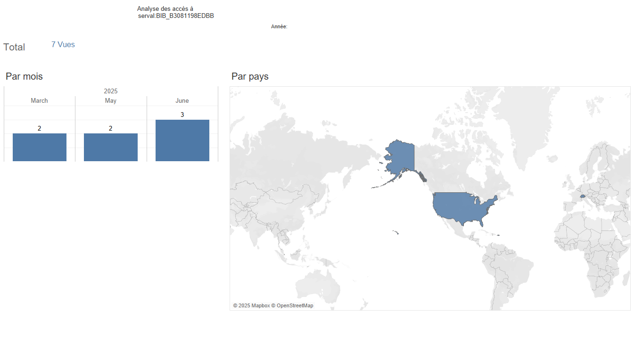Select Switzerland highlighted on the map
Viewport: 644px width, 362px height.
[583, 197]
